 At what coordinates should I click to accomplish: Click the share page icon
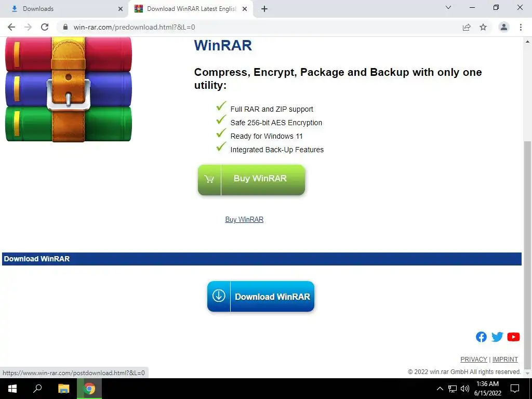coord(467,27)
